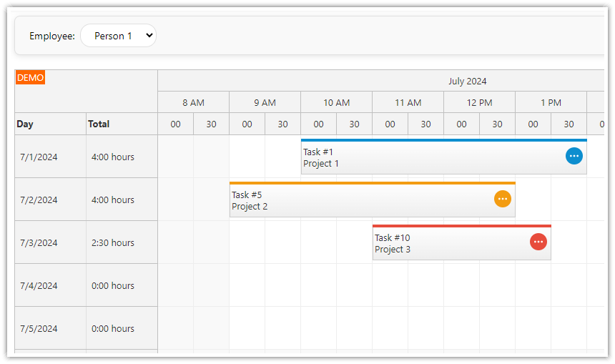Viewport: 615px width, 364px height.
Task: Click the Day column header
Action: pos(50,124)
